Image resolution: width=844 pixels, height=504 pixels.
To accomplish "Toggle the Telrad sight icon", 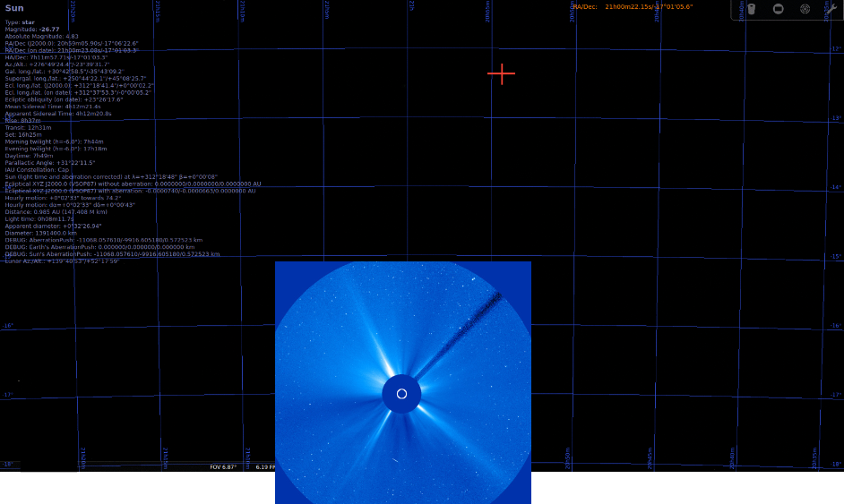I will [805, 9].
